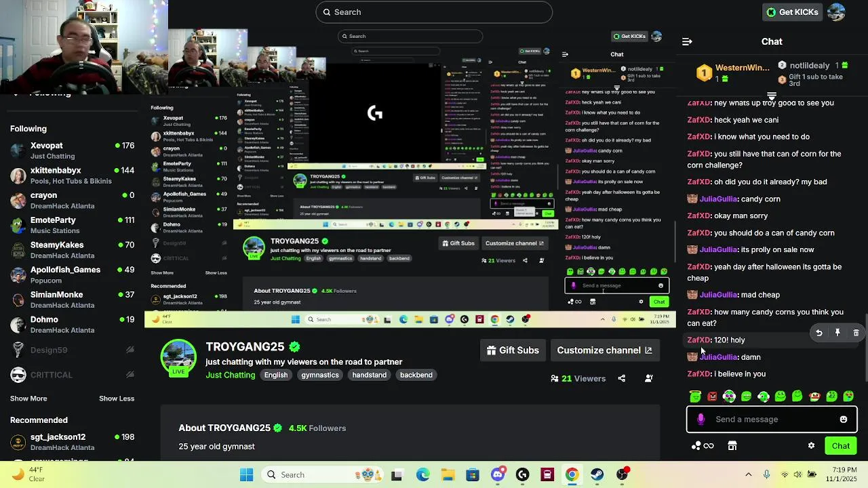
Task: Open Dohmo channel in sidebar
Action: coord(72,324)
